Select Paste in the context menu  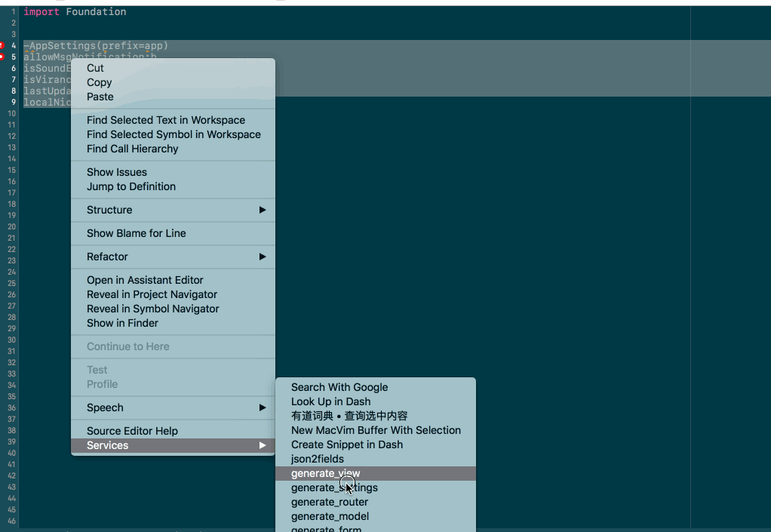(x=173, y=97)
